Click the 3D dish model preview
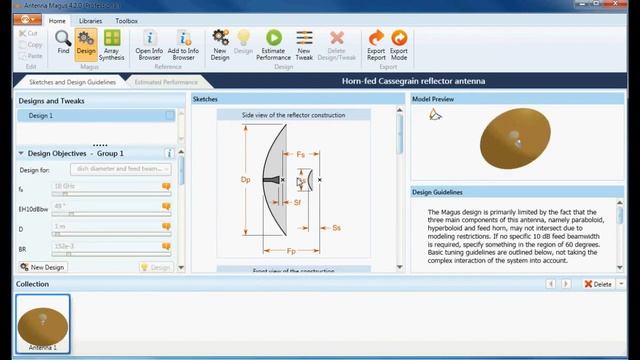 click(x=515, y=138)
